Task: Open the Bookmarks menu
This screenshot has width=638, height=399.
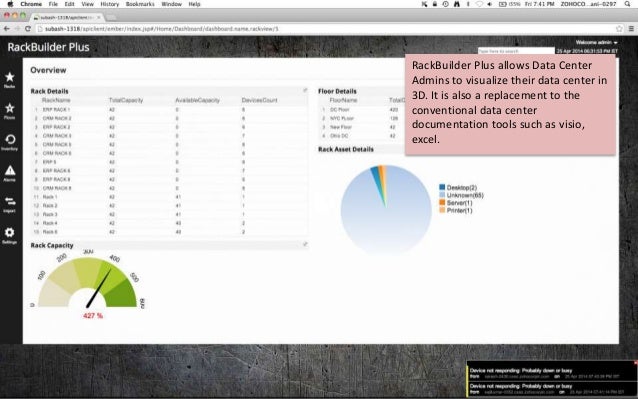Action: click(x=140, y=4)
